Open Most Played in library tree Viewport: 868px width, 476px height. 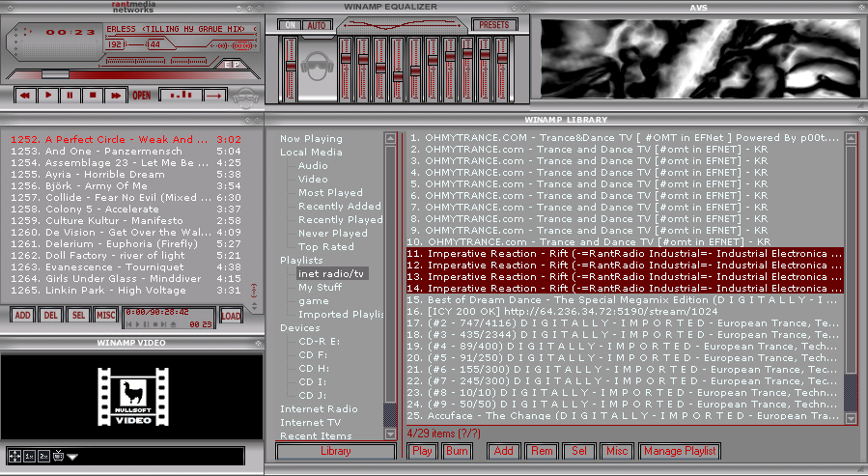click(330, 192)
